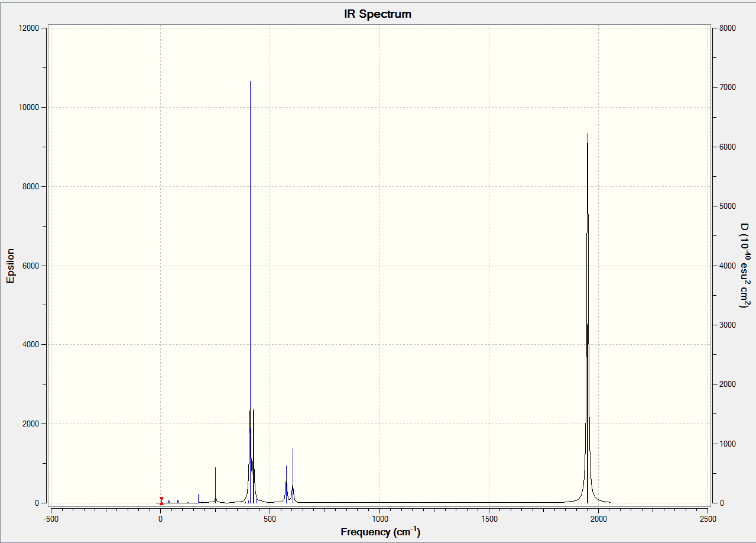
Task: Click the 500 tick on the Frequency axis
Action: click(270, 519)
